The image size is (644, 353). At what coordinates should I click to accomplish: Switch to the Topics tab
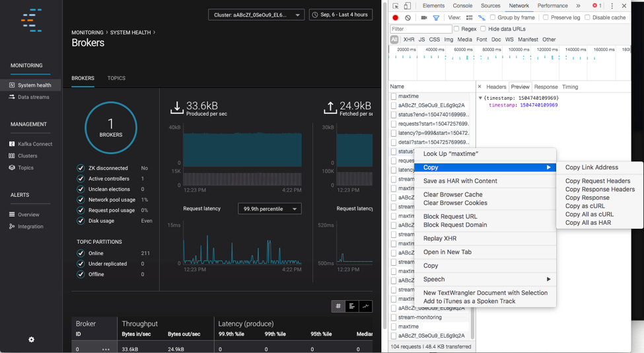tap(116, 78)
